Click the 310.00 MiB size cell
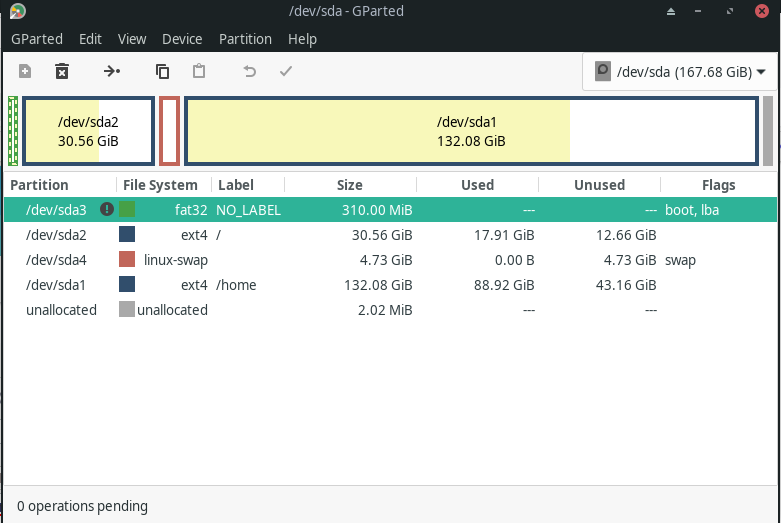This screenshot has height=523, width=781. pos(377,210)
